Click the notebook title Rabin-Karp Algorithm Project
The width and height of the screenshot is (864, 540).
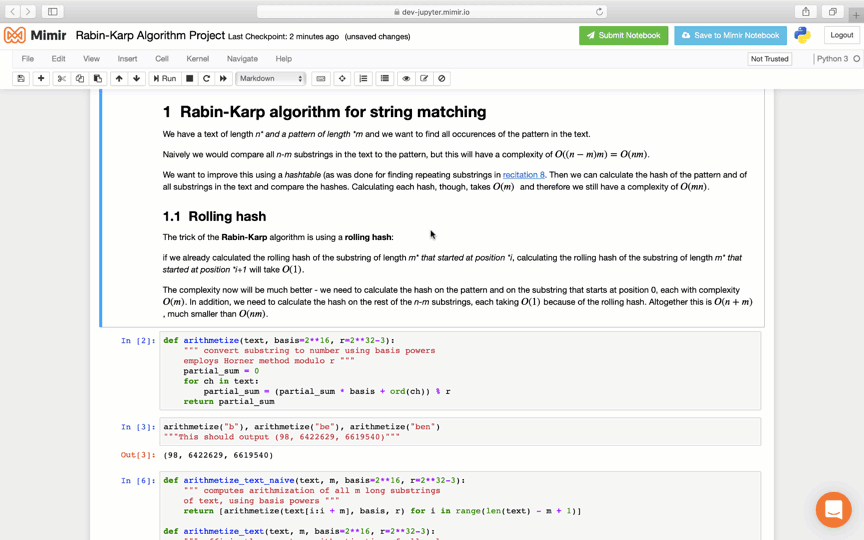point(150,36)
